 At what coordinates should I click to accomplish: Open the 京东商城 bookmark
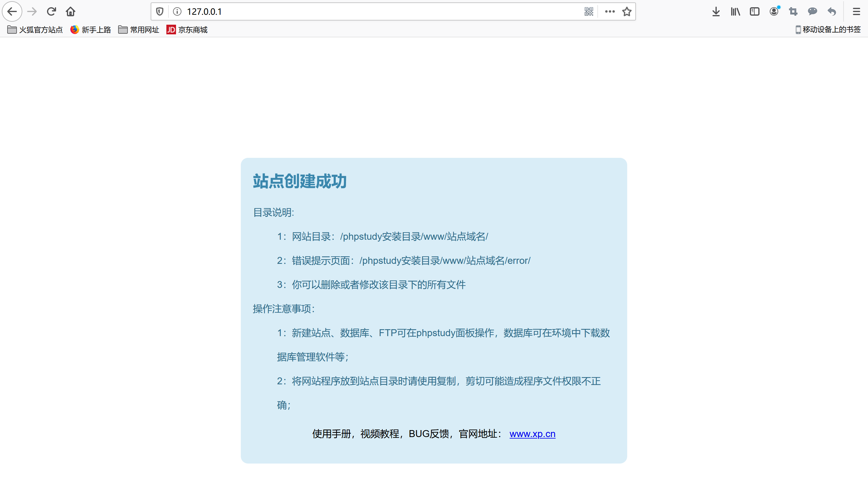pyautogui.click(x=187, y=30)
